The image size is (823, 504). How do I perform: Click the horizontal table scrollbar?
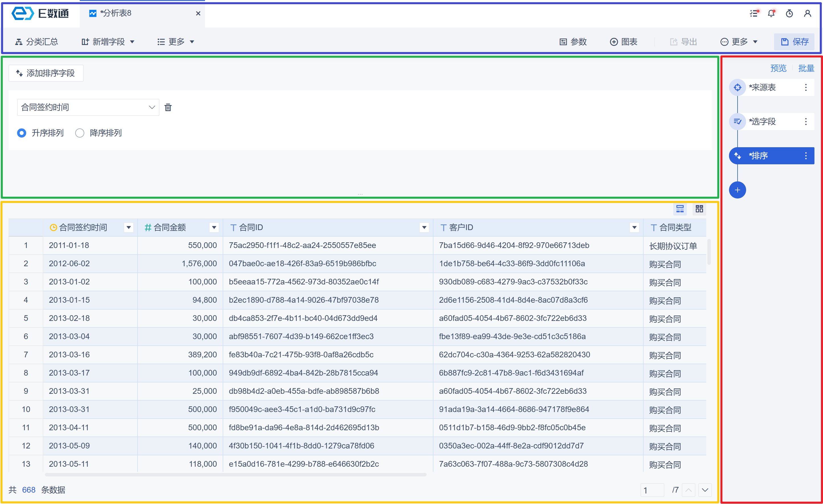click(236, 474)
